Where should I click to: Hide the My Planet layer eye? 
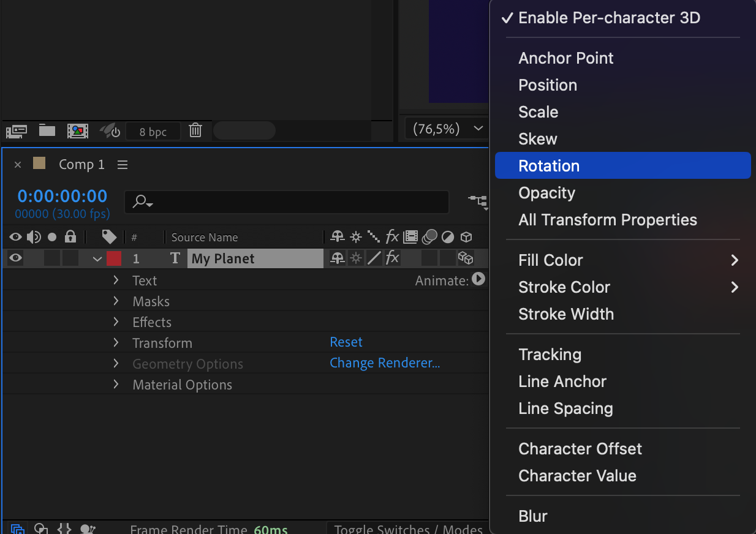point(16,258)
